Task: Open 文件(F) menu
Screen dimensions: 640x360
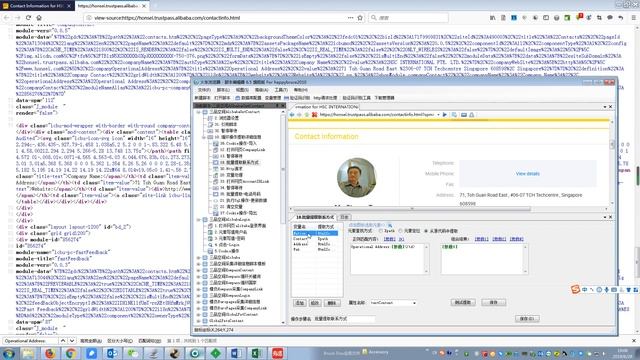Action: [x=204, y=90]
